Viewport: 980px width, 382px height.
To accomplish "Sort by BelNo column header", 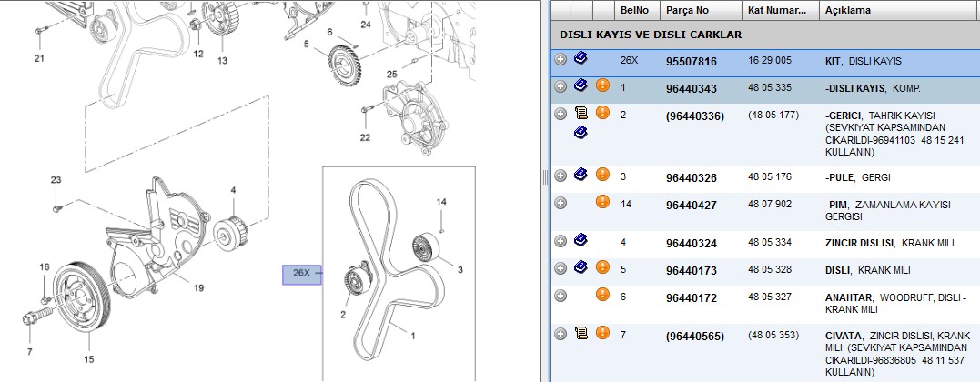I will pyautogui.click(x=638, y=10).
